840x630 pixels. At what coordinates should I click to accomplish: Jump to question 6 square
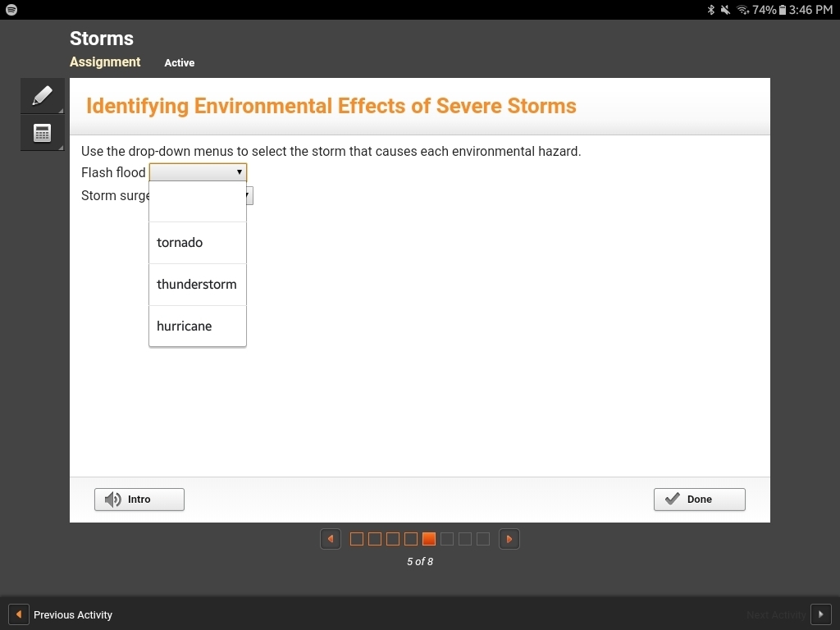(447, 539)
